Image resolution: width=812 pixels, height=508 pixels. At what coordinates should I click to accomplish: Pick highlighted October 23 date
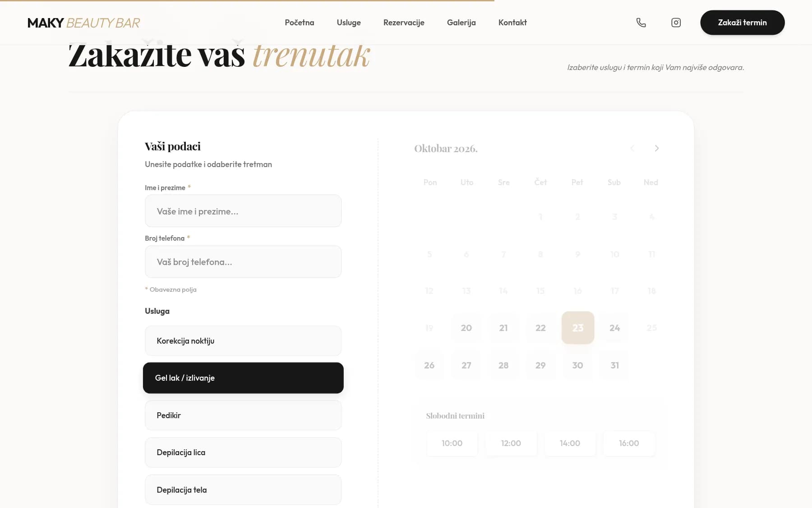coord(578,328)
